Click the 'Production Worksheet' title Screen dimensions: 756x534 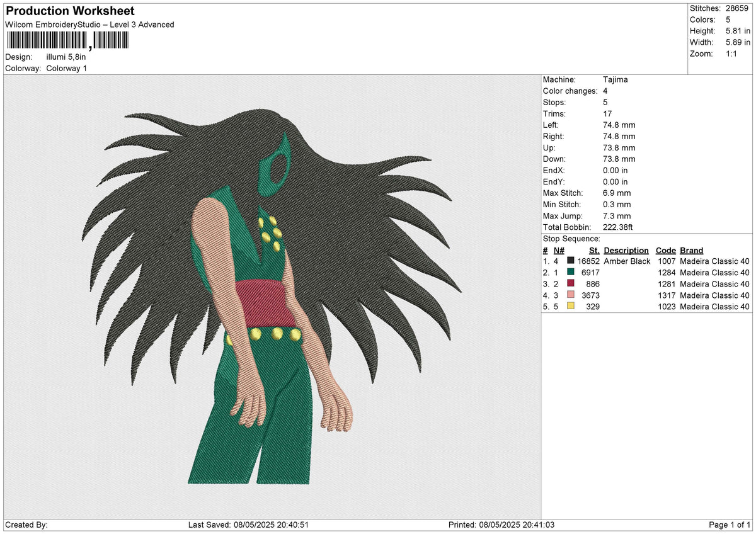pos(70,11)
